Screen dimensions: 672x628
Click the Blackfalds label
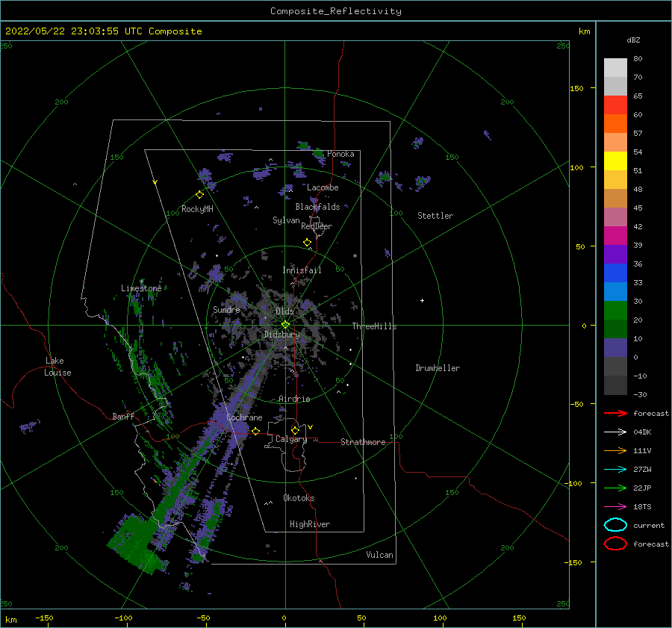click(x=317, y=207)
